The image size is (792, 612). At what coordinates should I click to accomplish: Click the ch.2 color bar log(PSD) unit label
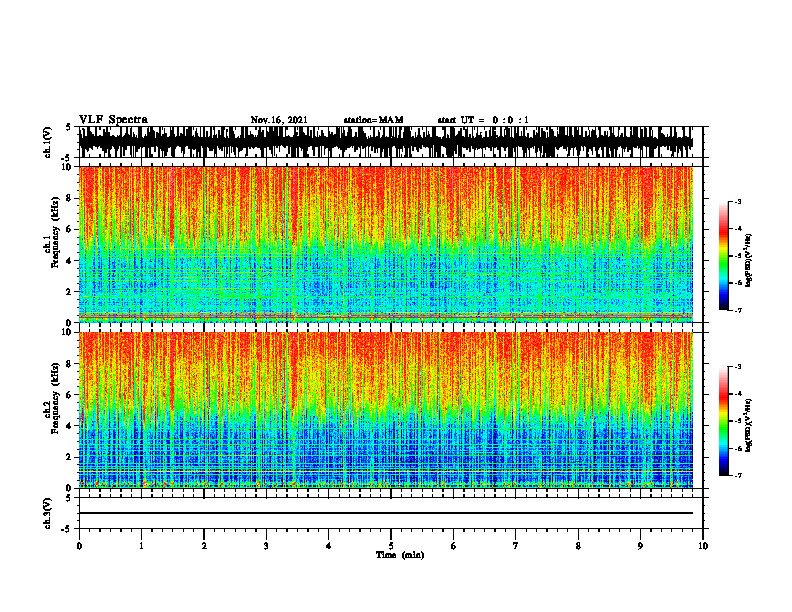click(x=749, y=425)
